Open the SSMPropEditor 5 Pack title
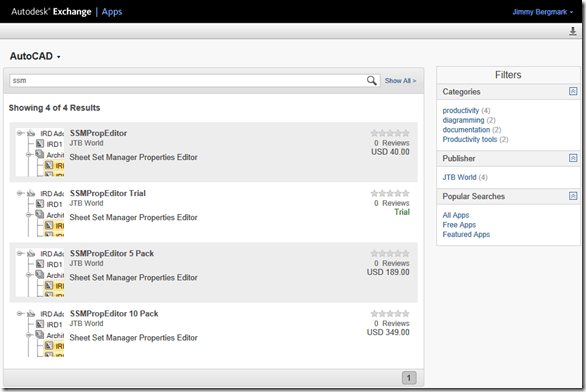This screenshot has height=392, width=586. 112,253
